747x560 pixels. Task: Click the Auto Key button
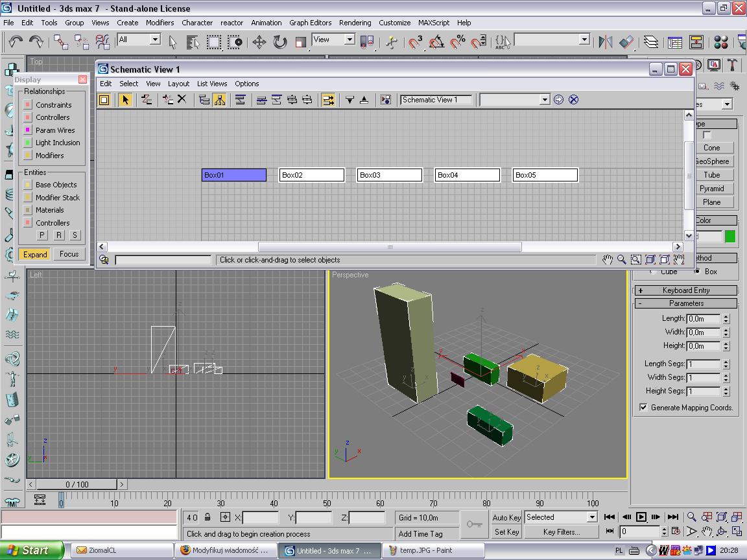point(506,517)
